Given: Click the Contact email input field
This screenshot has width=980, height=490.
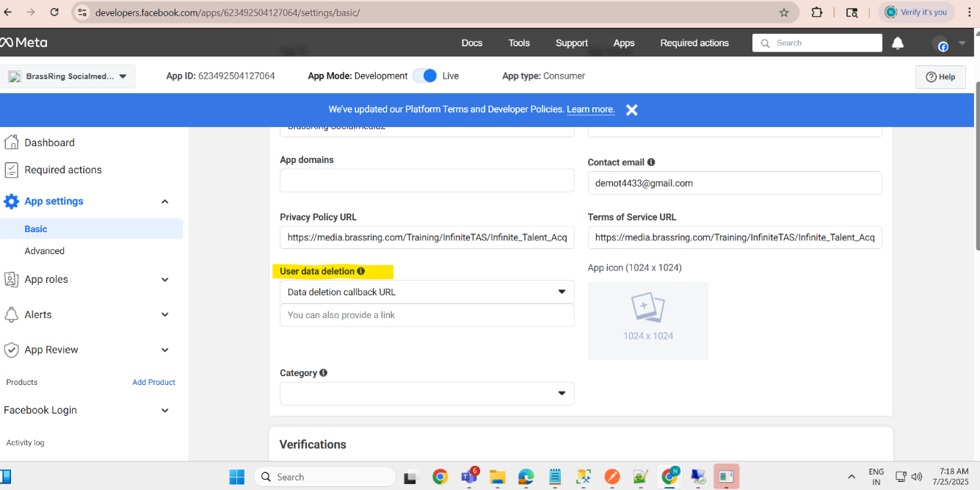Looking at the screenshot, I should tap(735, 183).
